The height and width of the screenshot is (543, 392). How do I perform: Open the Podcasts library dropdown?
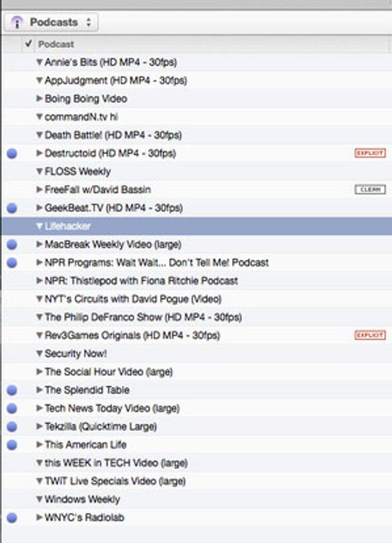tap(51, 22)
